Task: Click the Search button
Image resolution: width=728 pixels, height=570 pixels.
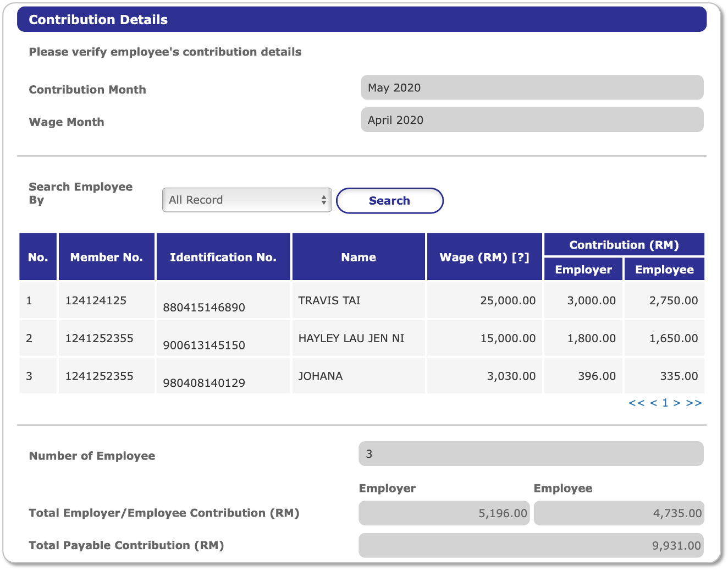Action: click(x=389, y=201)
